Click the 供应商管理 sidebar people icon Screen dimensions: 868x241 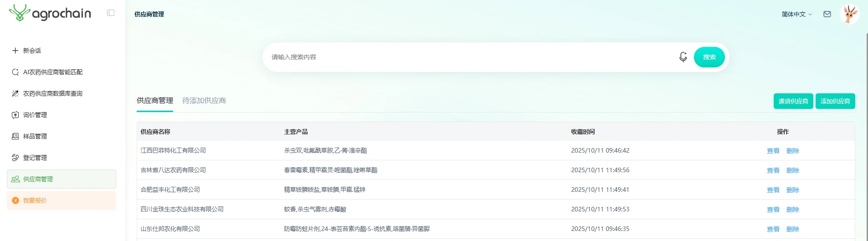pos(15,179)
